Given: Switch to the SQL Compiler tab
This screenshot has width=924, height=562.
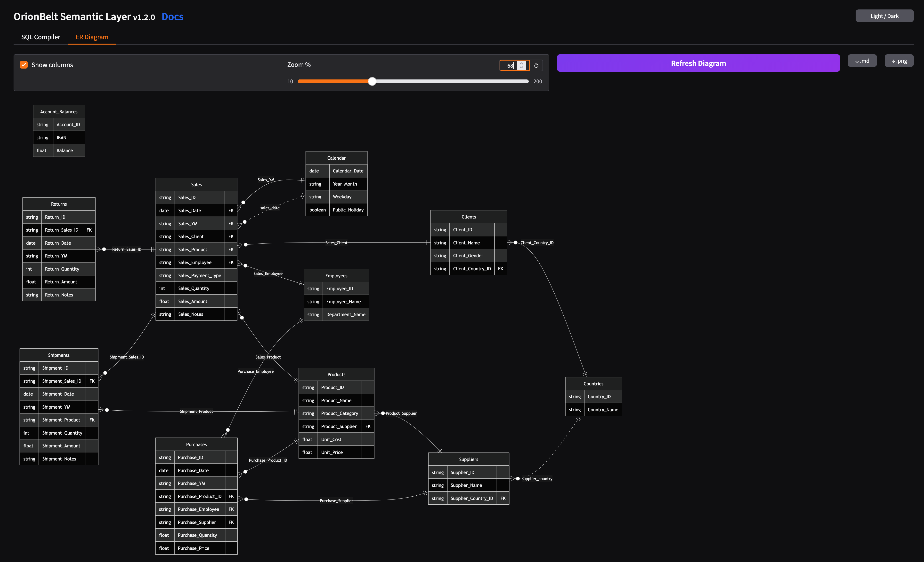Looking at the screenshot, I should 40,37.
